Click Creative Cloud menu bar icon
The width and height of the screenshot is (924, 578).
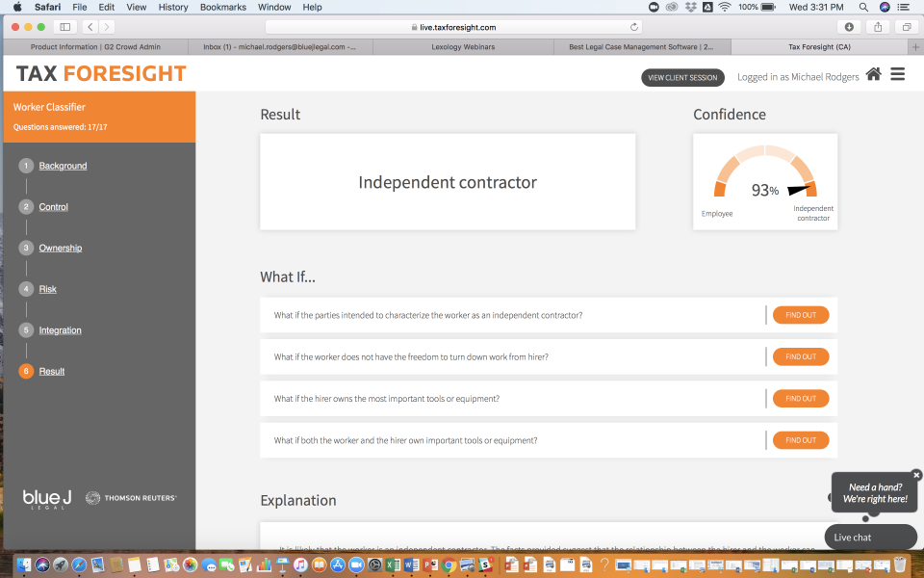[x=672, y=7]
